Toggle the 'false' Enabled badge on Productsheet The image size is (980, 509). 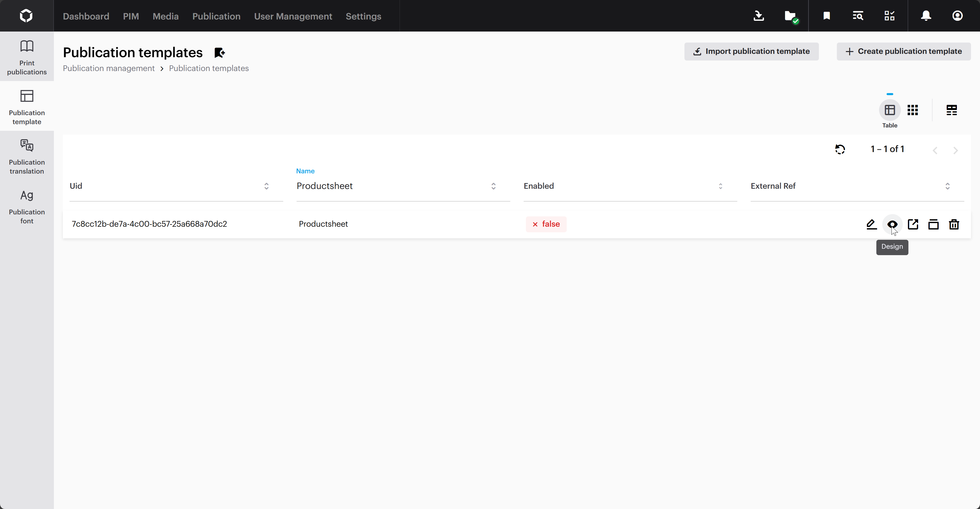point(546,224)
